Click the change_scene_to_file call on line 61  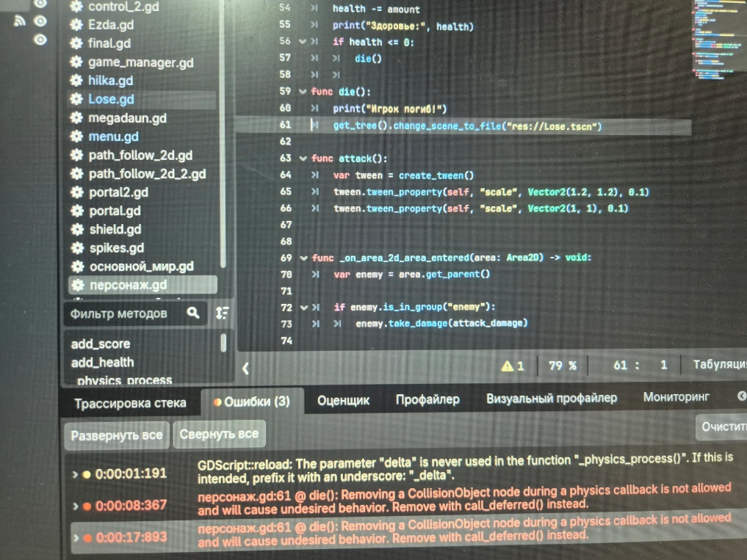click(447, 126)
